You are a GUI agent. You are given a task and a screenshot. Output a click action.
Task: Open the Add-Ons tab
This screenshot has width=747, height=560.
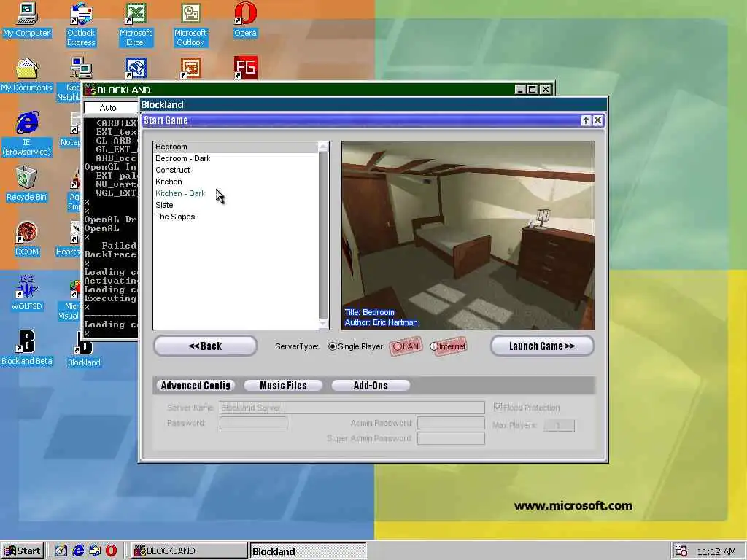pyautogui.click(x=371, y=385)
